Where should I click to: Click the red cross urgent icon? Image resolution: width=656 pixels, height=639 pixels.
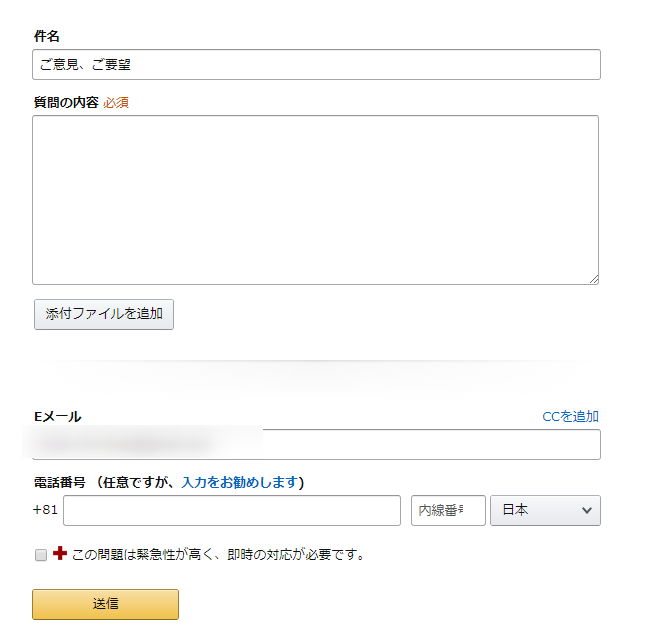pyautogui.click(x=59, y=553)
